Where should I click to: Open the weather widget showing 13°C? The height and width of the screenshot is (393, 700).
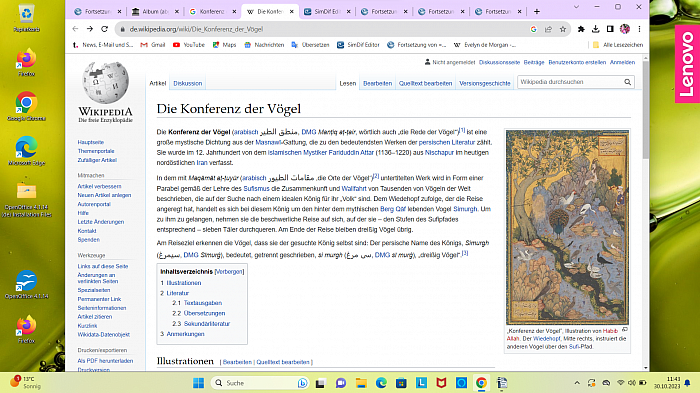point(26,382)
